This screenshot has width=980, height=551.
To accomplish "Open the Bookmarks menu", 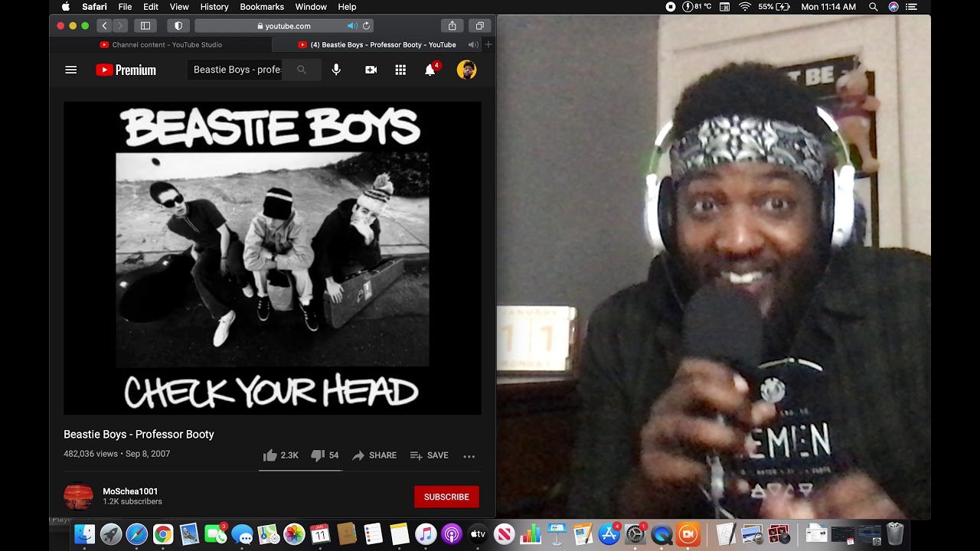I will pos(262,7).
